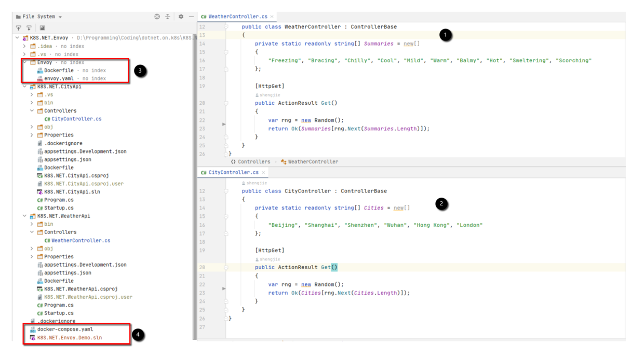Select envoy.yaml in the file tree
The width and height of the screenshot is (644, 359).
pos(59,78)
